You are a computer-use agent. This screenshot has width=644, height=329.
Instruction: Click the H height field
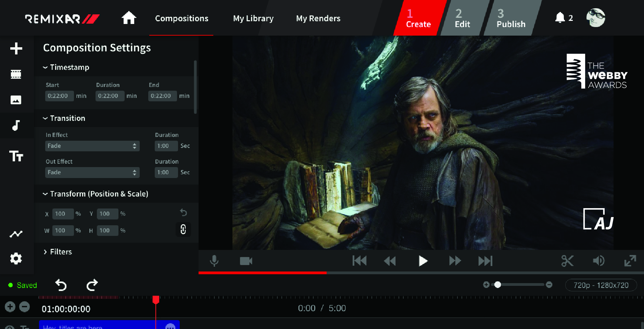point(108,231)
